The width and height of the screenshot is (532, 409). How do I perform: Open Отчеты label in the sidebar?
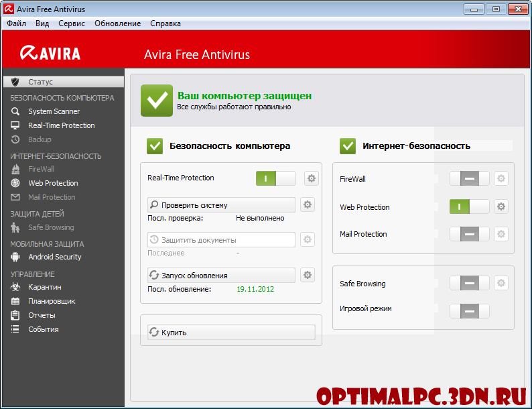click(42, 315)
